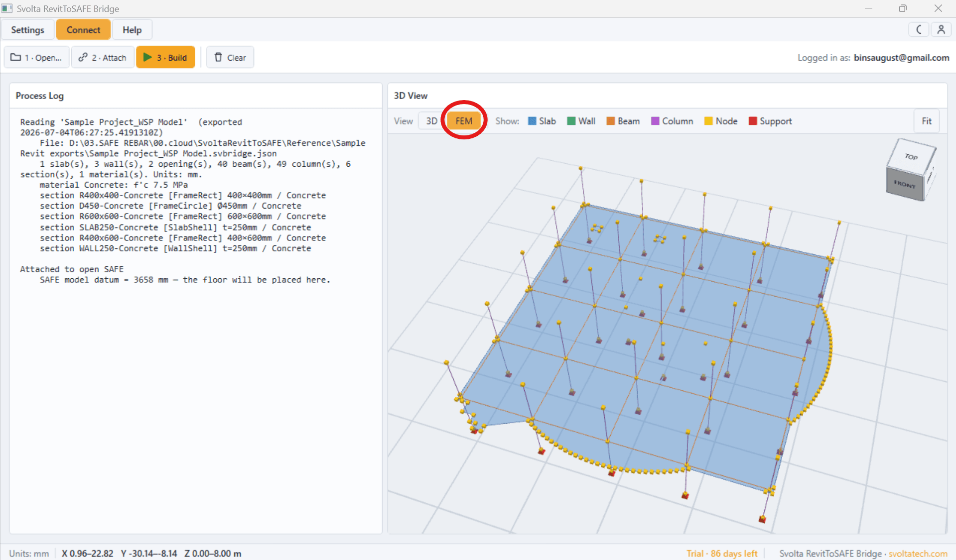Switch view to FEM mode
Screen dimensions: 956x560
[464, 121]
